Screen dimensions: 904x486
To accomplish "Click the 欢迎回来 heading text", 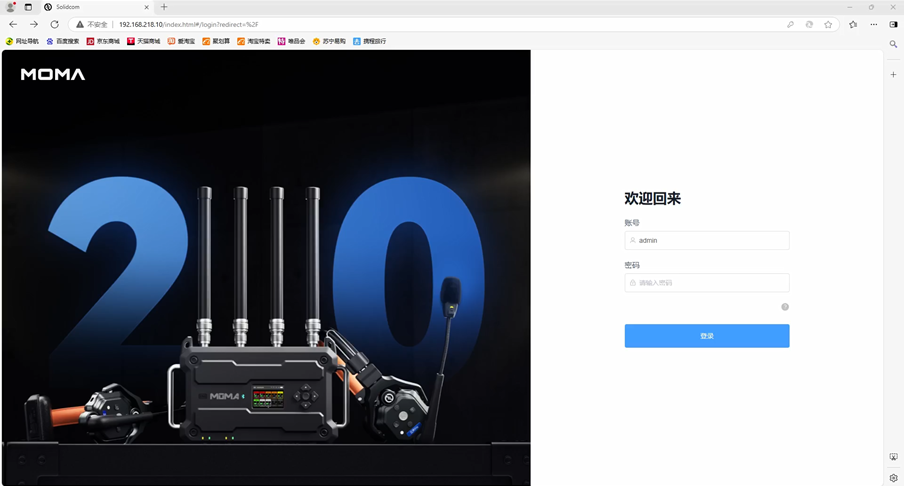I will point(653,199).
